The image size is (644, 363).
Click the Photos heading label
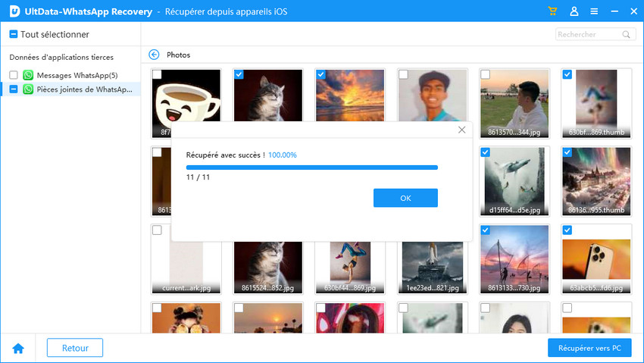(x=178, y=55)
